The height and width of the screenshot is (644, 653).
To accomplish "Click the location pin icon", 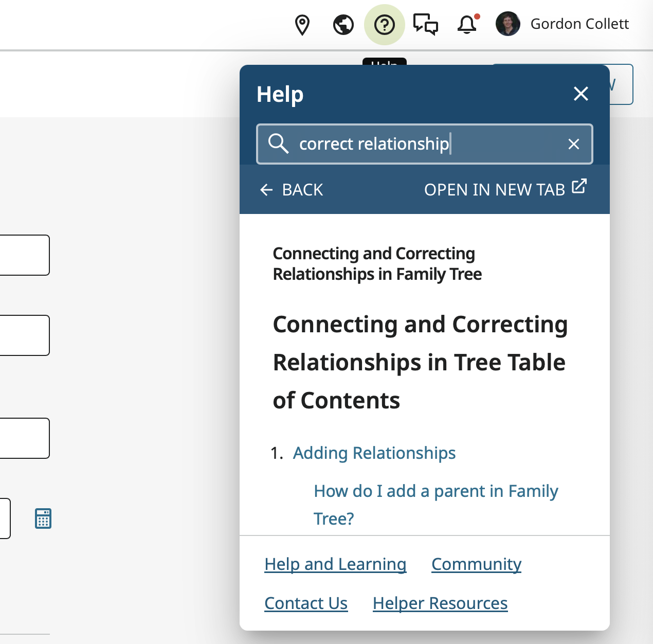I will 302,25.
